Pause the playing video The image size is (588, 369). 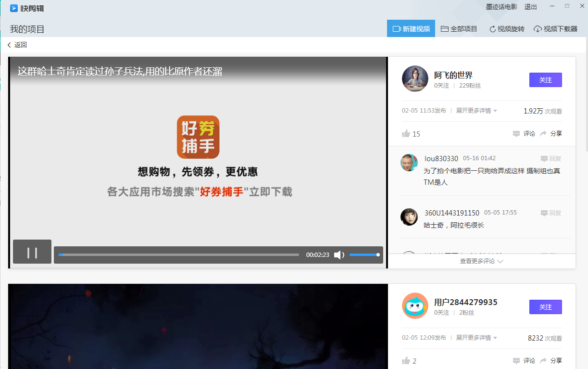[32, 252]
